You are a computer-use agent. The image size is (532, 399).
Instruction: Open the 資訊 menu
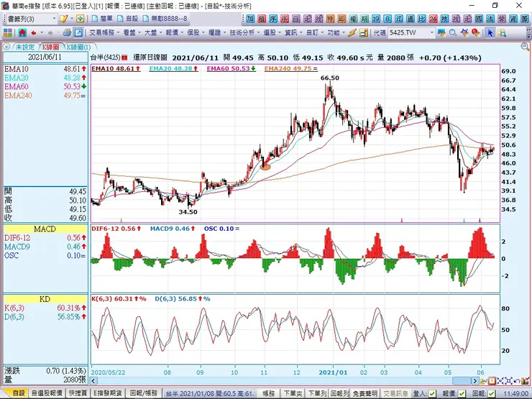point(293,33)
